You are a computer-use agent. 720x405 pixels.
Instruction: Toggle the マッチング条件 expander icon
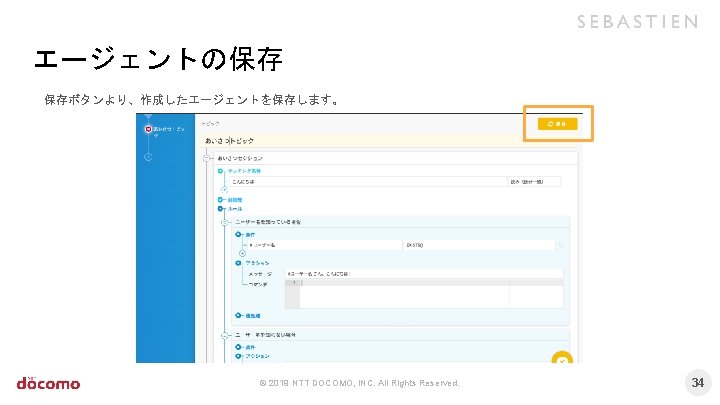tap(220, 171)
